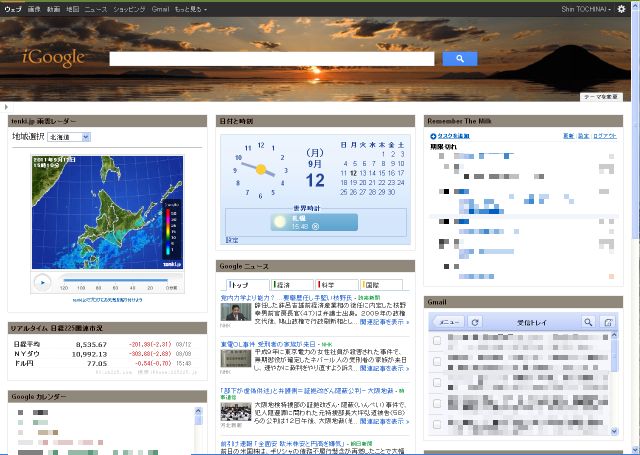Click 関連記事を表示 under 東電OL事件 story

tap(384, 368)
